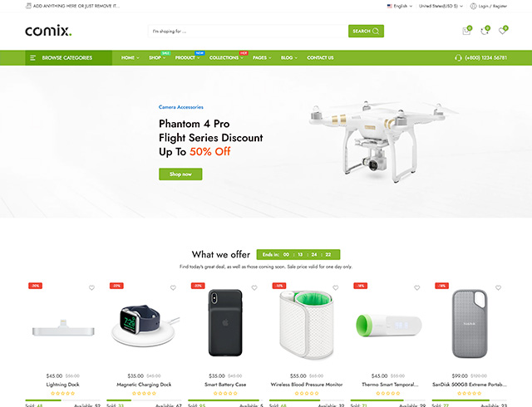Click the Shop now button
Viewport: 532px width, 407px height.
click(x=180, y=174)
